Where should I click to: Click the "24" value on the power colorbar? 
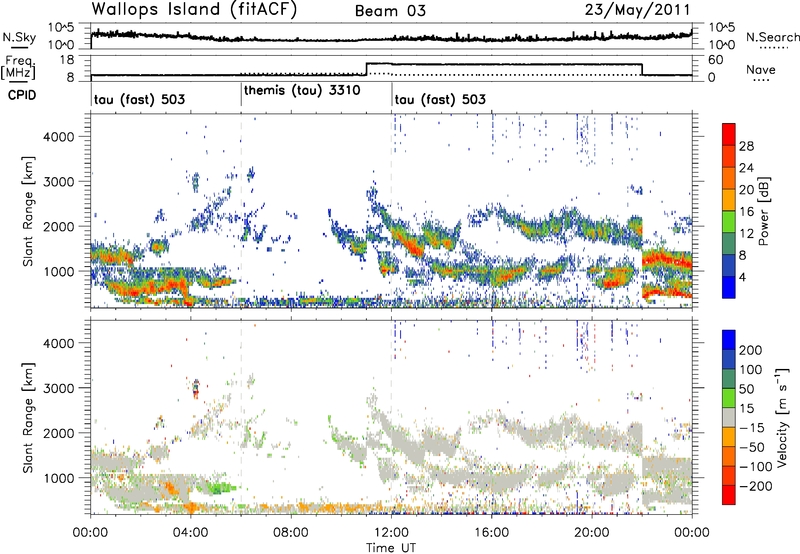(x=746, y=168)
